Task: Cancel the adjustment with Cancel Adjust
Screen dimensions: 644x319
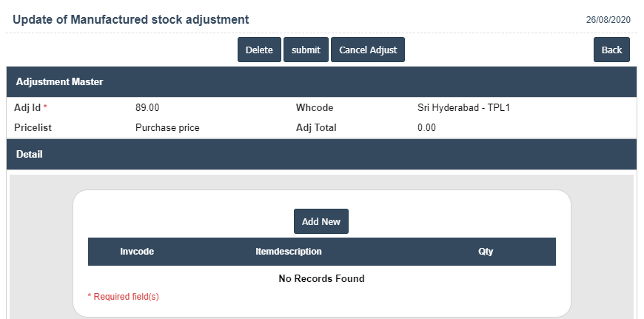Action: pos(368,50)
